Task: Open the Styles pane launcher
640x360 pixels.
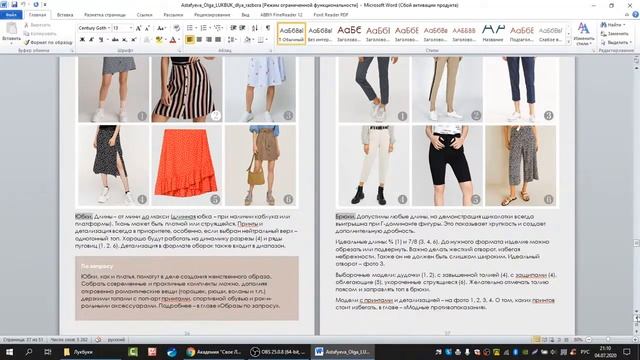Action: point(594,51)
